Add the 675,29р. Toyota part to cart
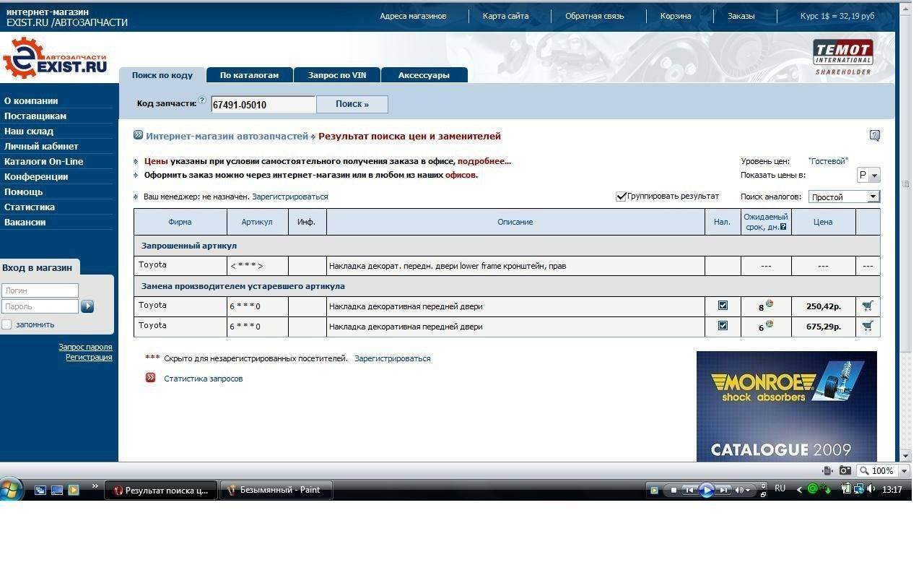Viewport: 924px width, 578px height. point(867,326)
